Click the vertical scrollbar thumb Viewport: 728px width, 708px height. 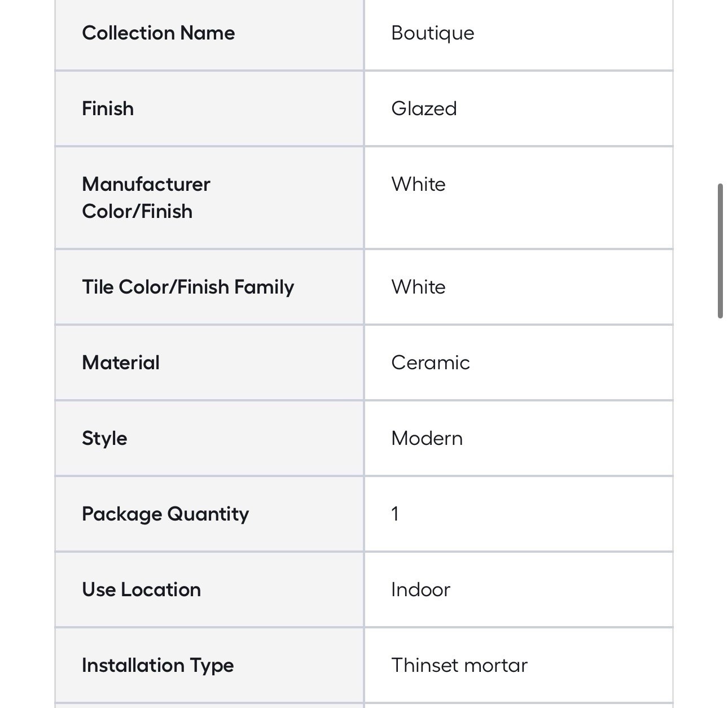click(x=720, y=251)
